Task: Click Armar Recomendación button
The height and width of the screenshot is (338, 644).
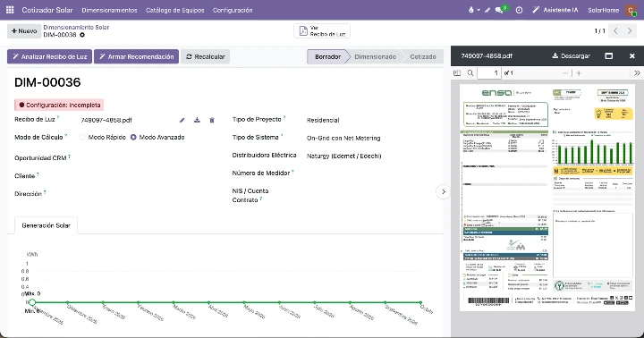Action: click(136, 56)
